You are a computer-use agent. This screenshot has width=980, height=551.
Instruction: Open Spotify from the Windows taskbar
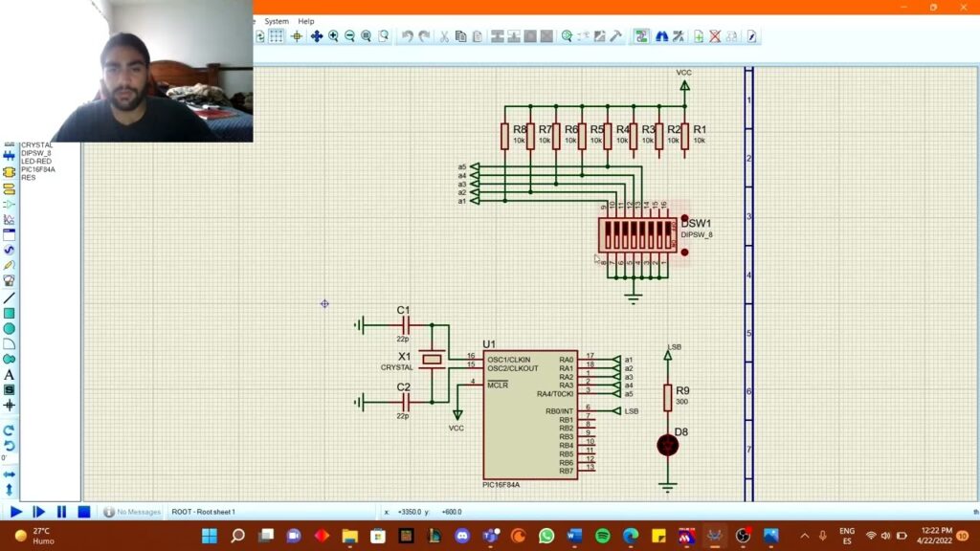602,535
